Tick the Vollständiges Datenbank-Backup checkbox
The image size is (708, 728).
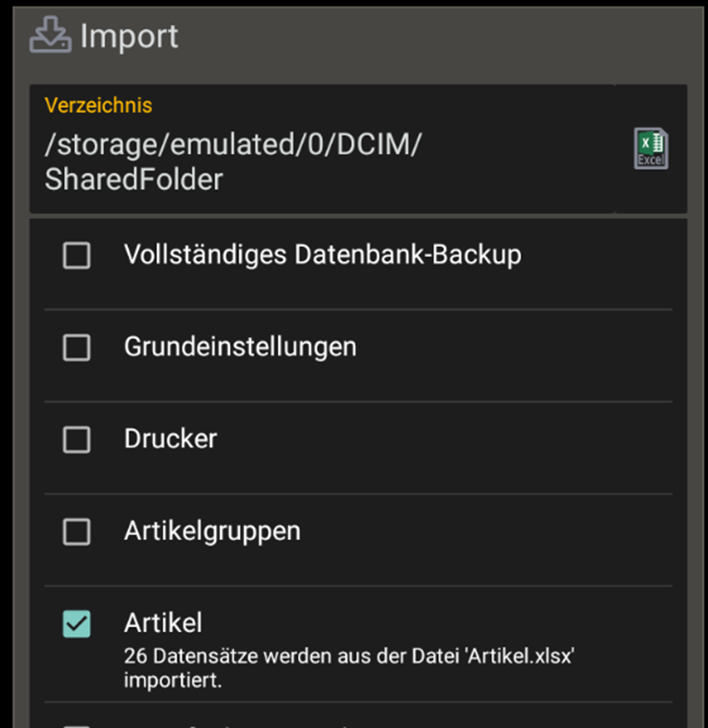tap(77, 256)
